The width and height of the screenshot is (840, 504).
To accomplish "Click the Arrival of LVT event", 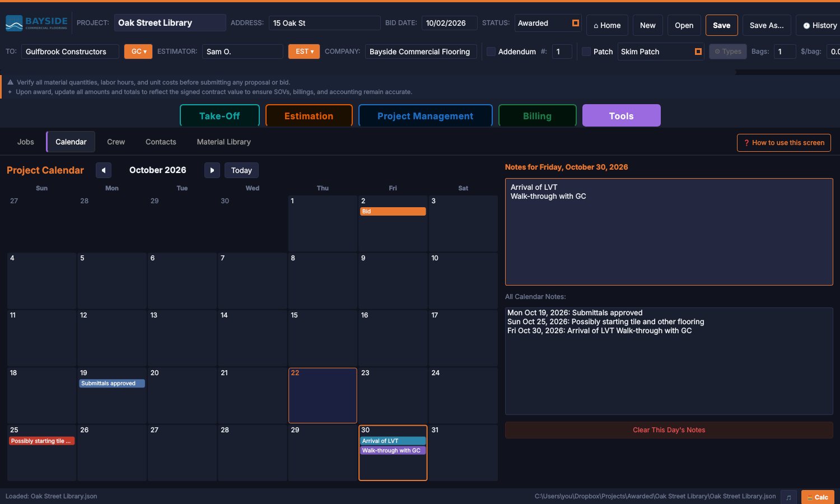I will [393, 441].
